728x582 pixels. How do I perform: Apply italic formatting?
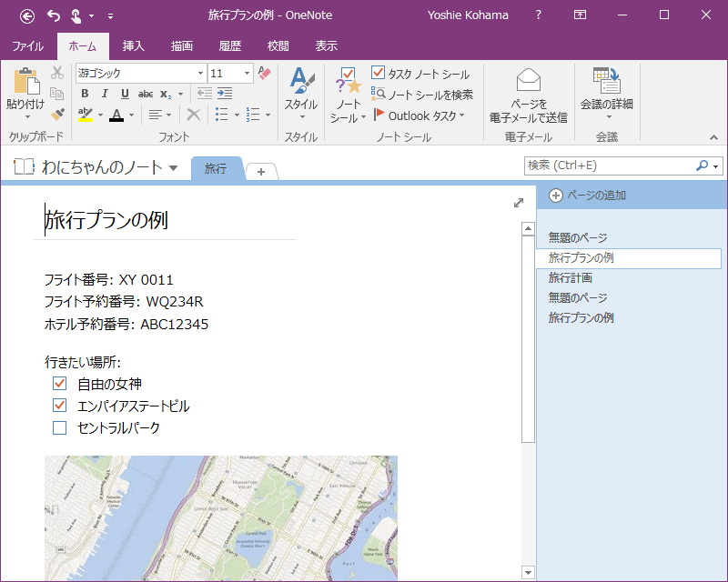(x=105, y=94)
